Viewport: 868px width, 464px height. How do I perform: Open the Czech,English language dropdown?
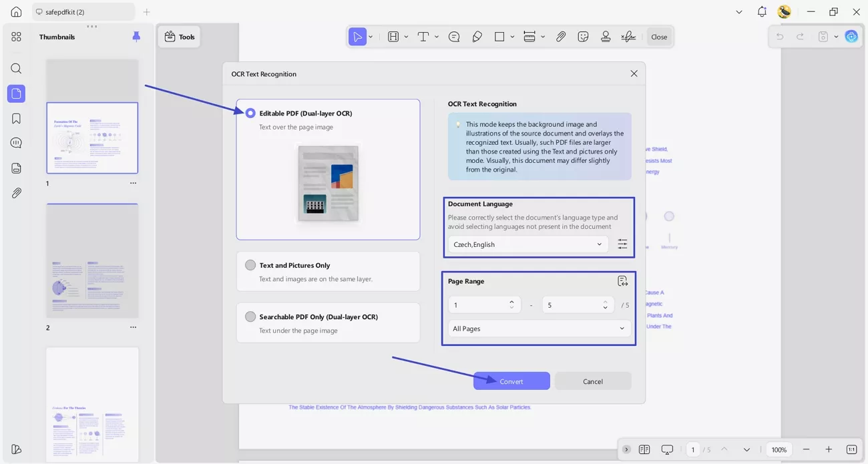pyautogui.click(x=527, y=244)
